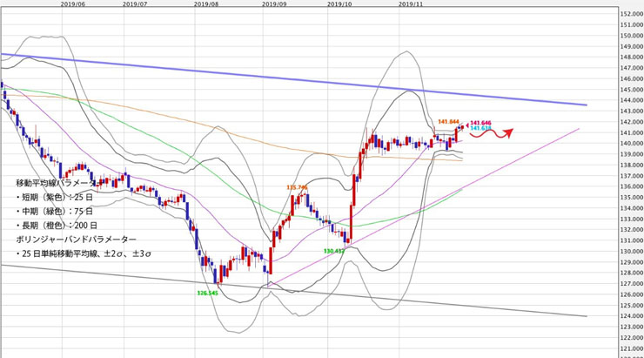Select the 122.000 price axis label
This screenshot has width=644, height=358.
[632, 338]
